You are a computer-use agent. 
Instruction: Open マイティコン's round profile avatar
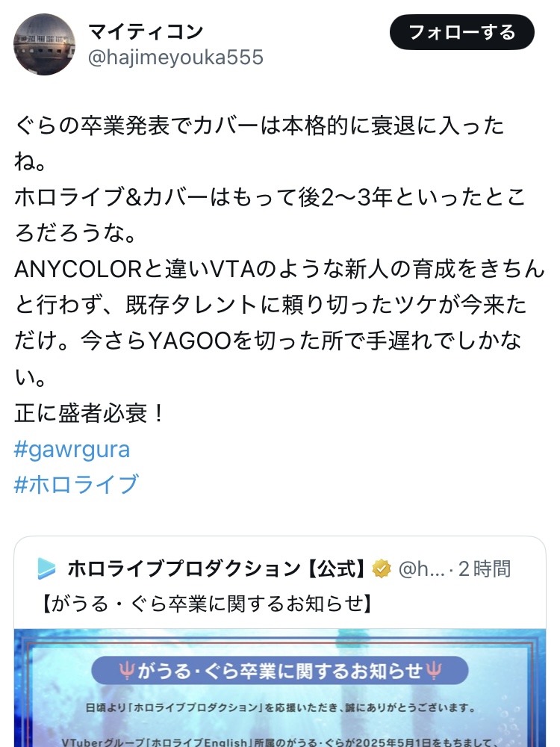pyautogui.click(x=44, y=44)
